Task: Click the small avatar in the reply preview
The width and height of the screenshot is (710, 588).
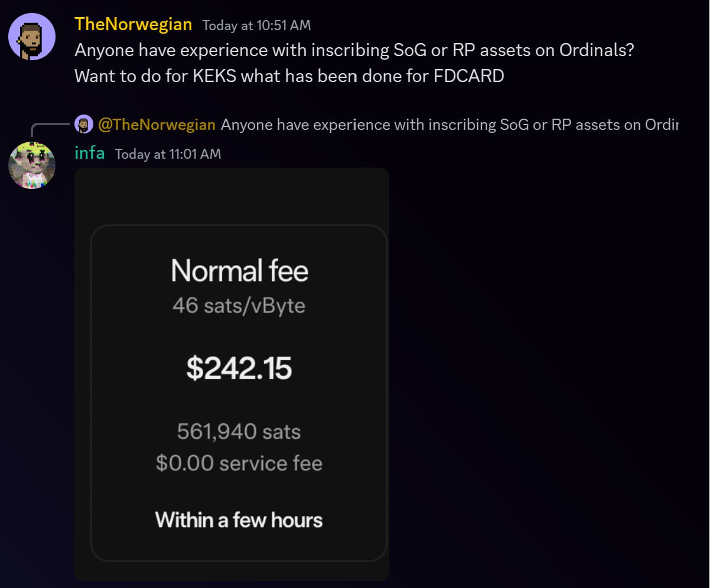Action: coord(84,125)
